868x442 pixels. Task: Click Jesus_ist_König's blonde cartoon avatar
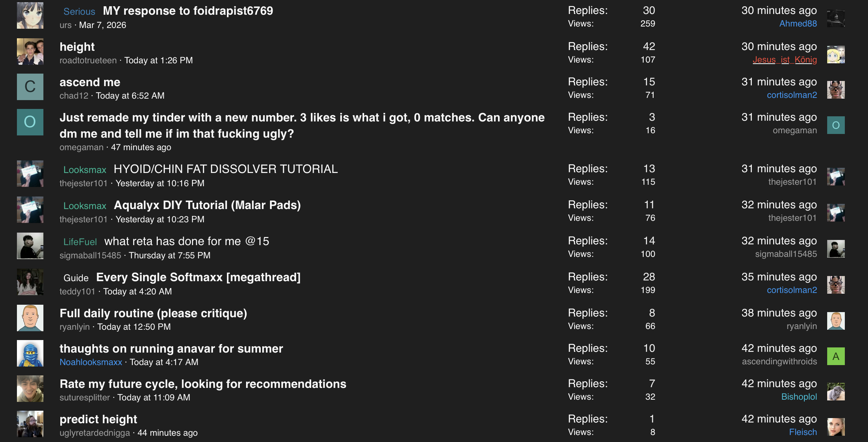click(x=836, y=54)
